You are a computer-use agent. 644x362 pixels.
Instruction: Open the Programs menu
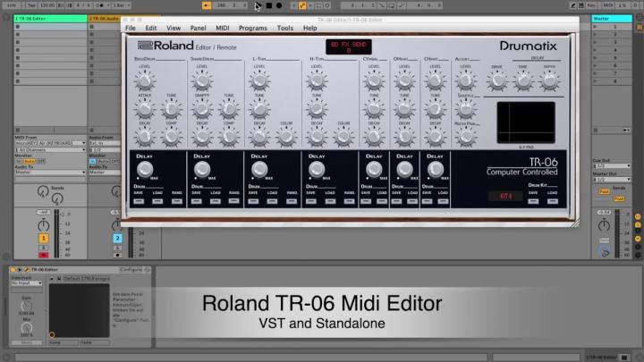253,28
